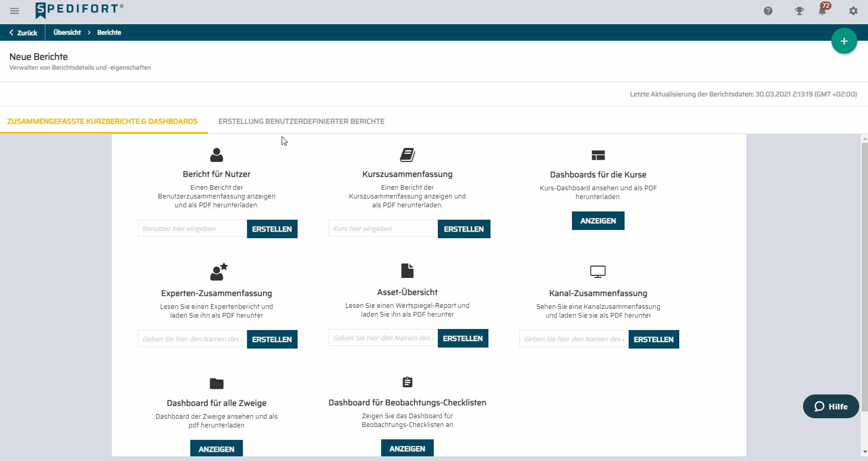Image resolution: width=868 pixels, height=461 pixels.
Task: Click the Dashboards für die Kurse title
Action: click(598, 175)
